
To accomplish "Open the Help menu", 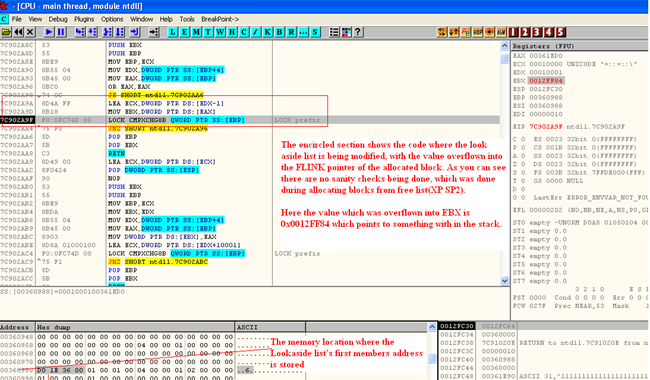I will coord(166,19).
